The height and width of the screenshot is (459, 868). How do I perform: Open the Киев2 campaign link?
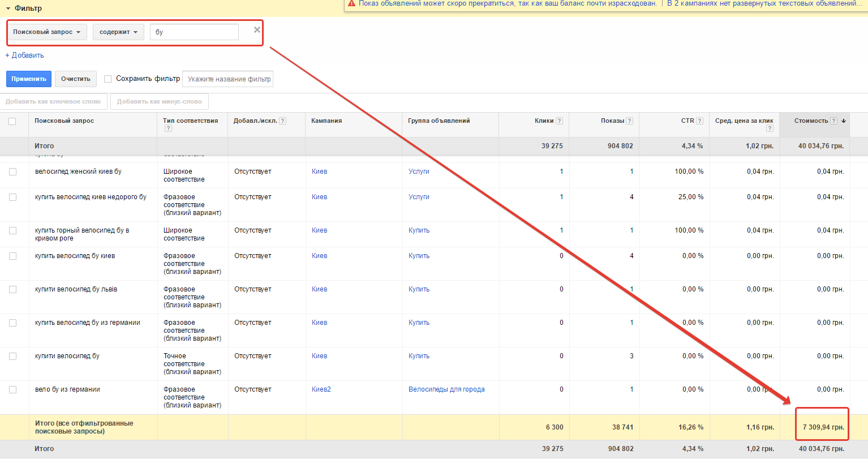tap(321, 389)
